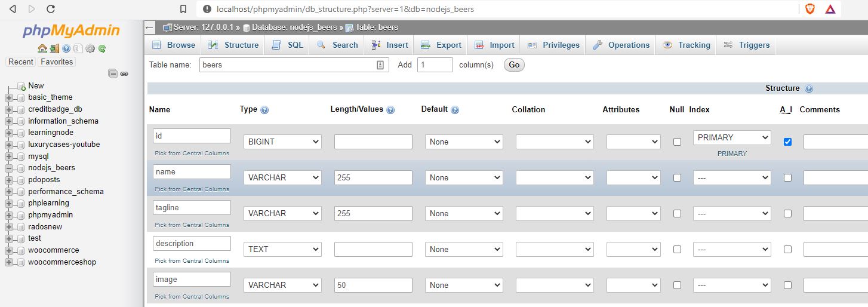Click Length/Values help icon
The width and height of the screenshot is (868, 307).
(x=390, y=110)
